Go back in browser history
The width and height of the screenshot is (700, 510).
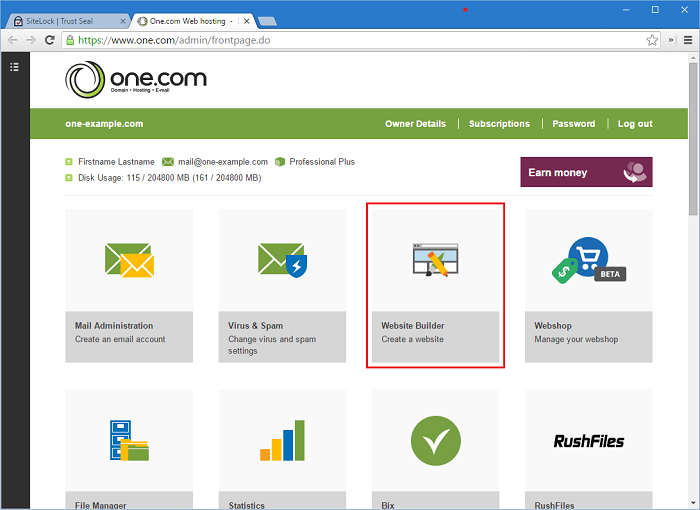tap(12, 40)
